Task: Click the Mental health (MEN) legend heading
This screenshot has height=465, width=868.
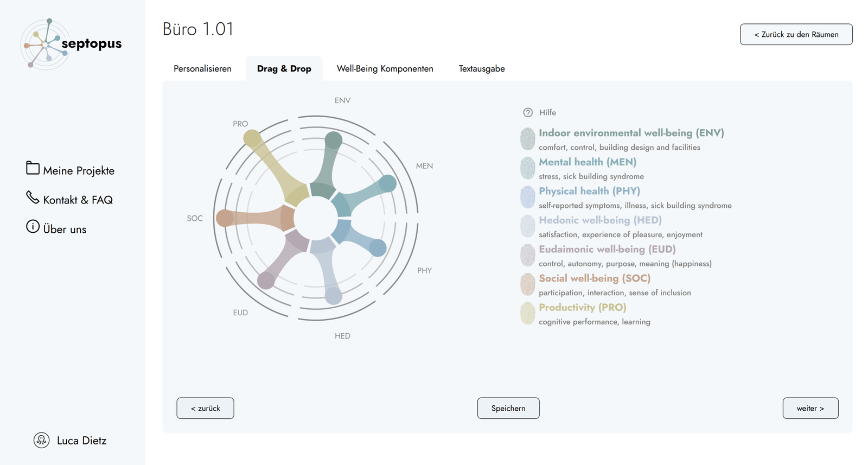Action: [588, 162]
